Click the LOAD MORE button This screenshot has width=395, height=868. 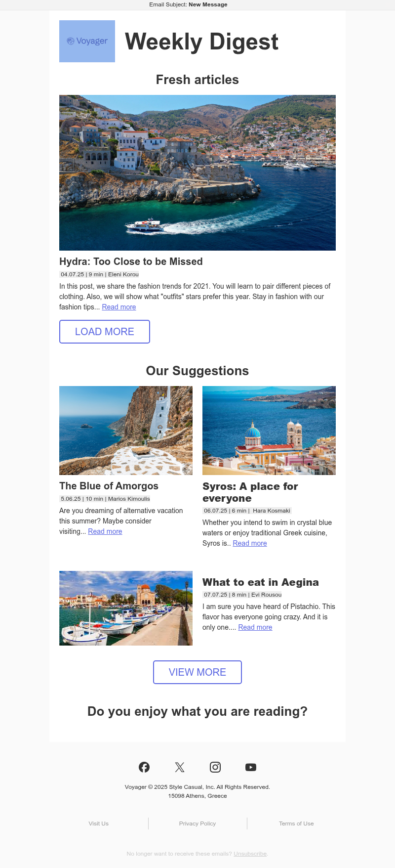[105, 332]
